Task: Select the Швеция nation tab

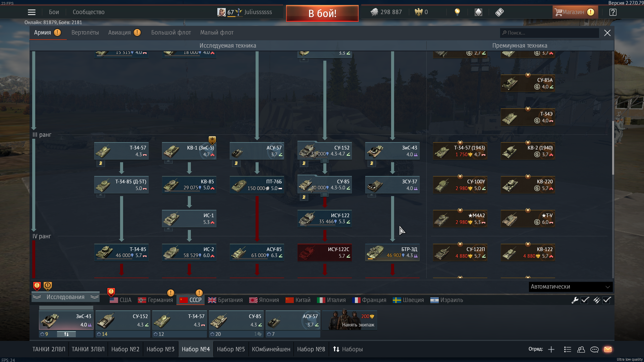Action: pos(409,300)
